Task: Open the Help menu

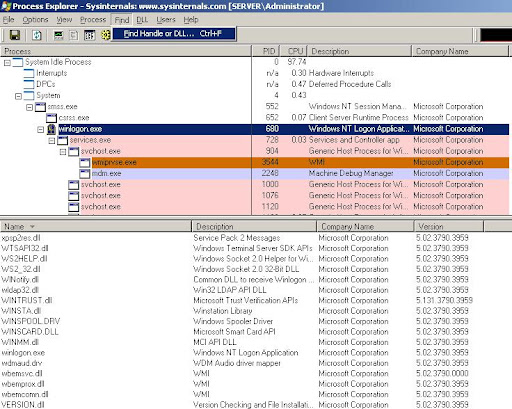Action: click(x=191, y=20)
